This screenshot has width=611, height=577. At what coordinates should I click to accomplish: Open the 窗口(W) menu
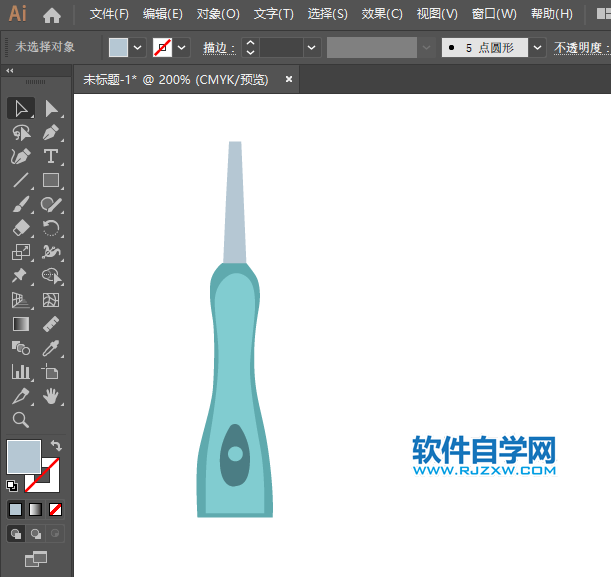click(x=494, y=14)
